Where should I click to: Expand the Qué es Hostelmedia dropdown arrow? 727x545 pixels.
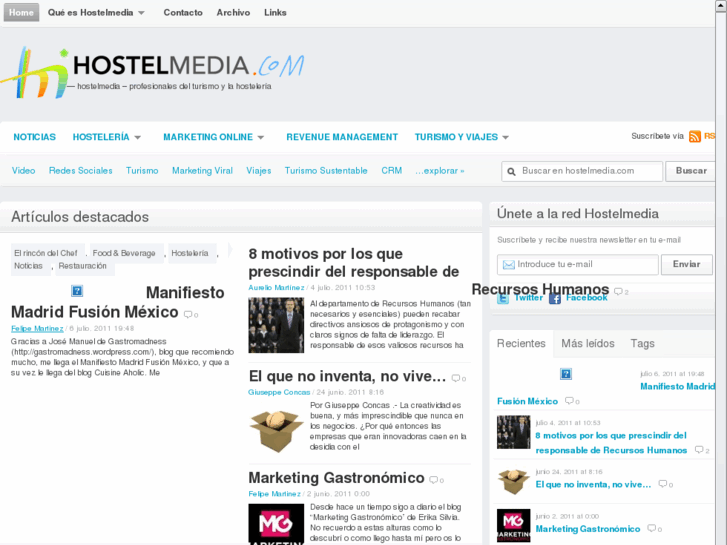141,13
